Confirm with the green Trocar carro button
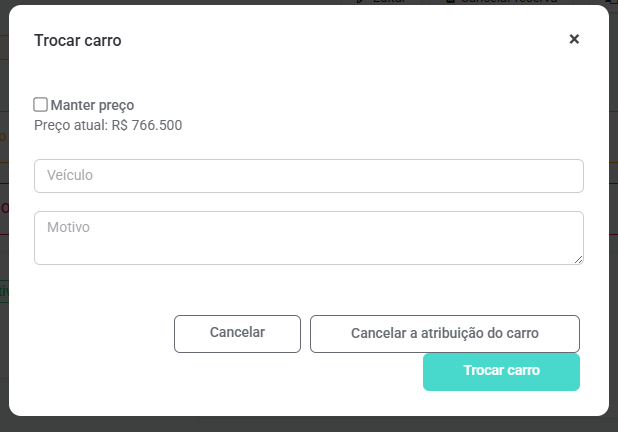This screenshot has width=618, height=432. (x=501, y=371)
